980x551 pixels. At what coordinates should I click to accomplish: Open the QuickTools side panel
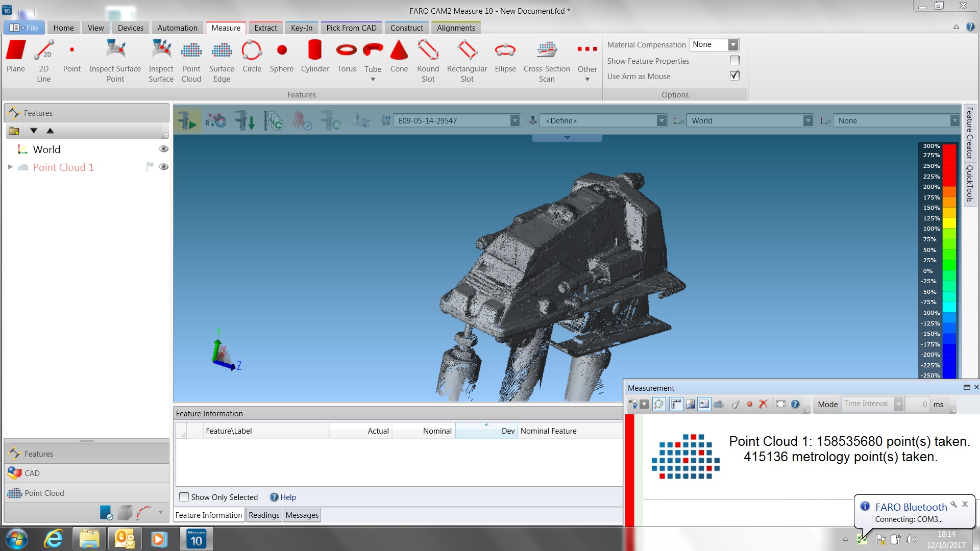[x=970, y=184]
